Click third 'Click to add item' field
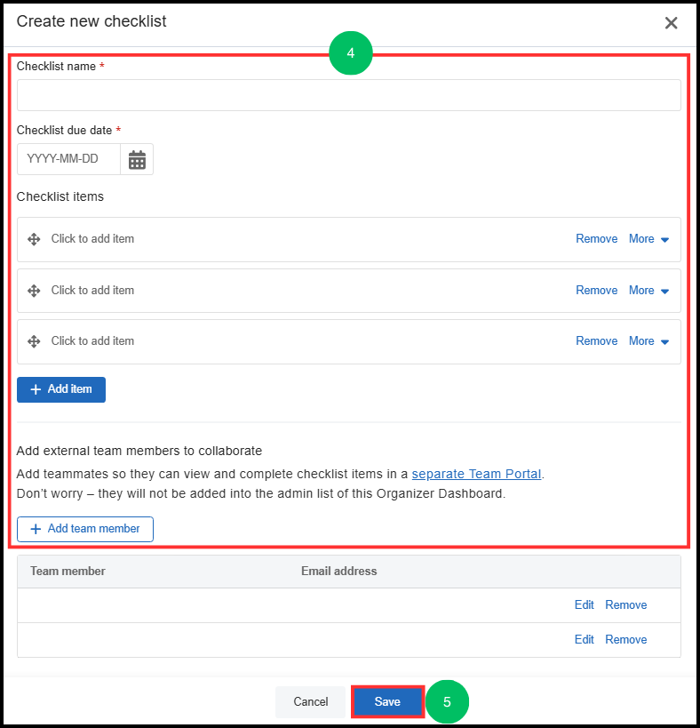This screenshot has width=700, height=728. click(x=92, y=340)
